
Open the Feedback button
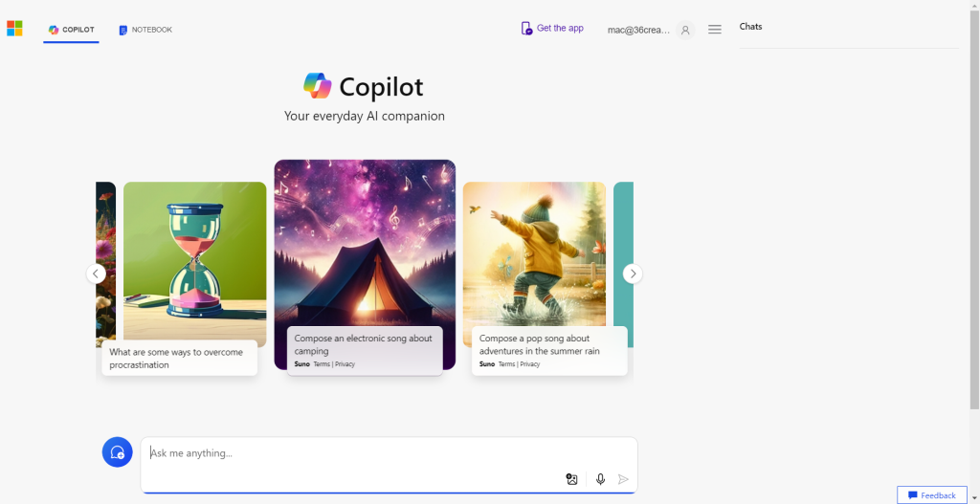coord(931,495)
